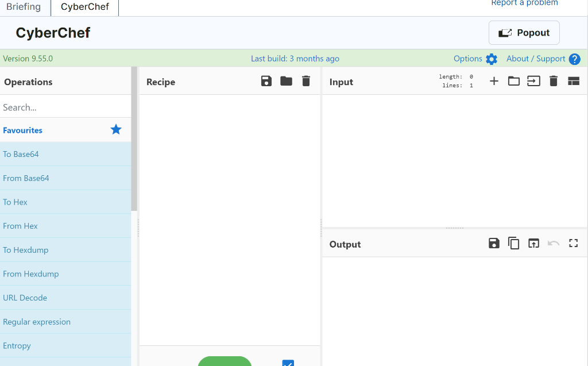Maximise the output pane
Image resolution: width=588 pixels, height=366 pixels.
click(574, 243)
